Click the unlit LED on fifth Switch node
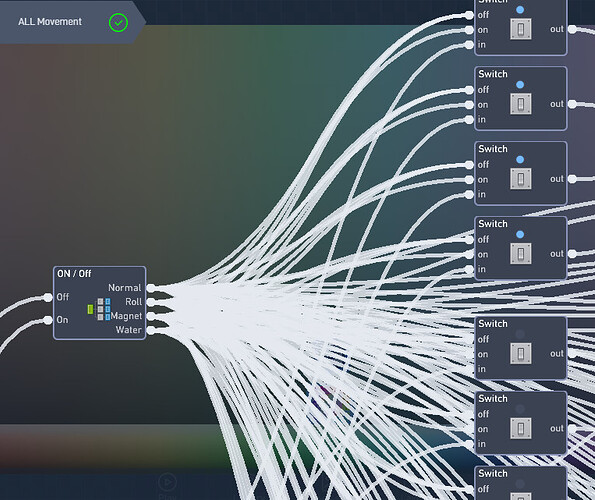This screenshot has width=595, height=500. pyautogui.click(x=520, y=334)
